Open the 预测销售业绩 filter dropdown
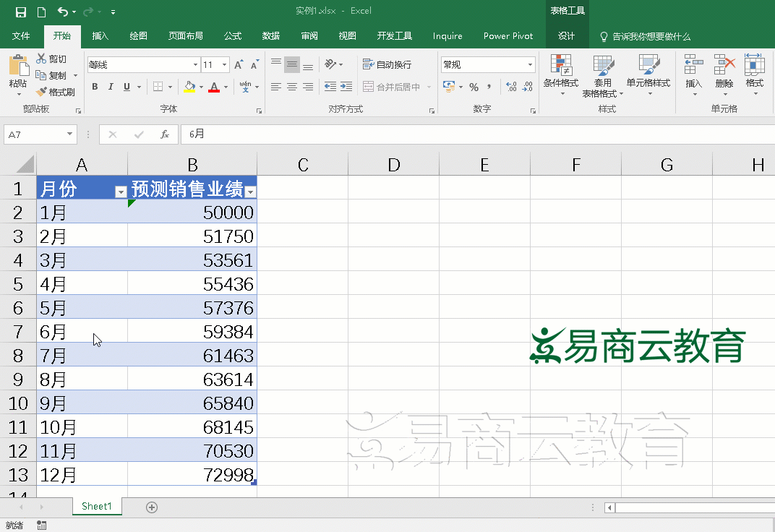Screen dimensions: 775x532 [x=251, y=192]
